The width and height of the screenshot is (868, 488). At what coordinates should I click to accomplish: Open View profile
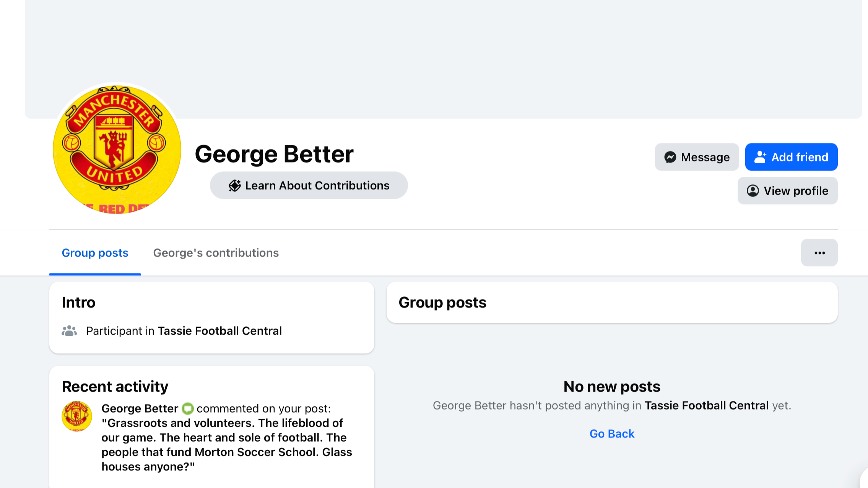coord(787,191)
